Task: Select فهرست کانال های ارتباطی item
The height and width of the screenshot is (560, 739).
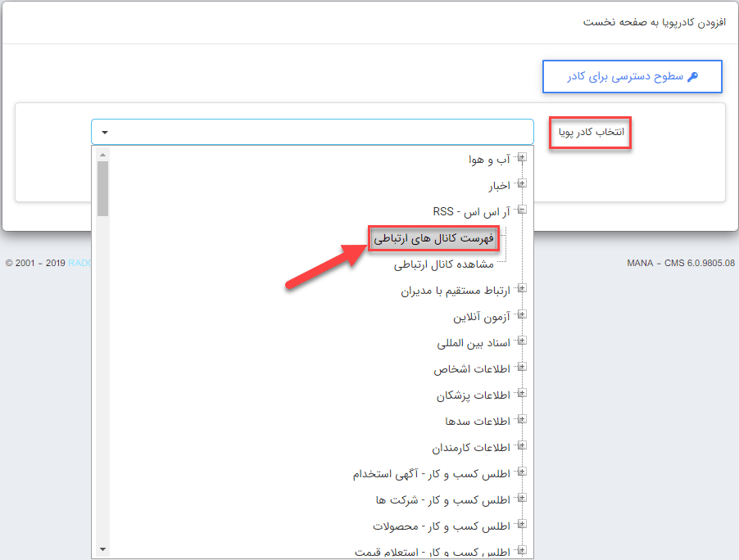Action: [433, 238]
